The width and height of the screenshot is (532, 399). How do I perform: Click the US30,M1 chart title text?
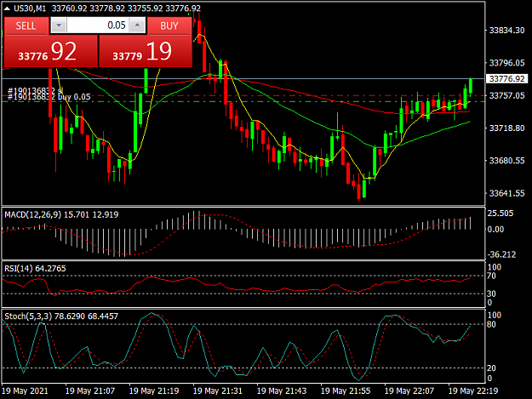pos(30,9)
